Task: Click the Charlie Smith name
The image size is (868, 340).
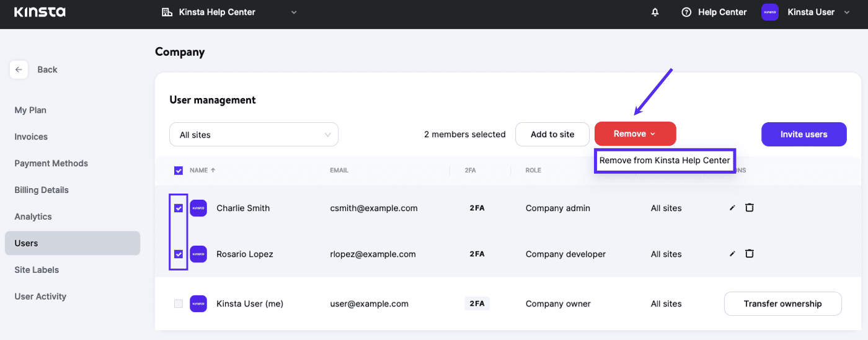Action: click(243, 208)
